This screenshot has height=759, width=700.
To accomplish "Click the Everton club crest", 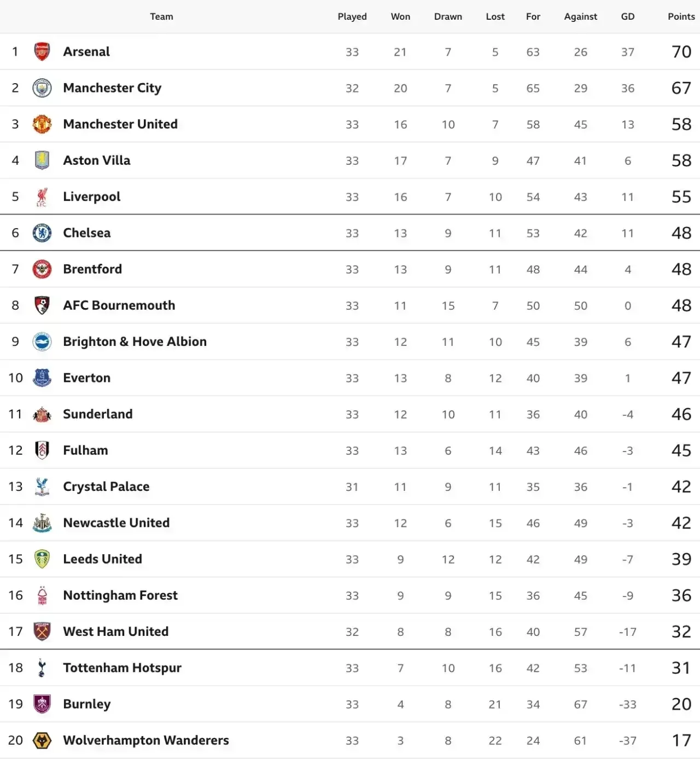I will 42,378.
